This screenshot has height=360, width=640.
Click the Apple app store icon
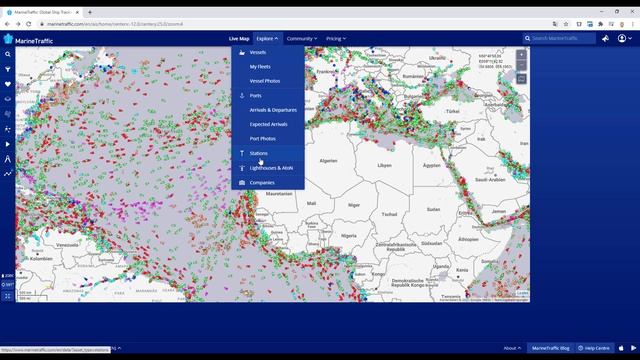[621, 348]
